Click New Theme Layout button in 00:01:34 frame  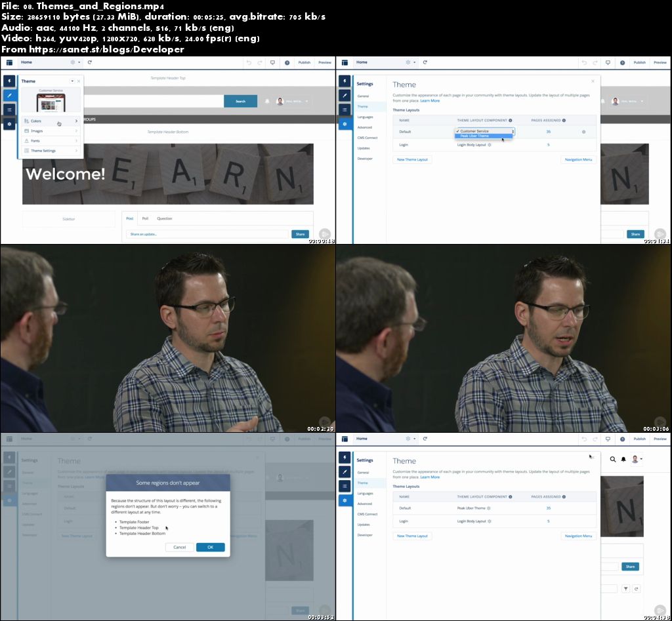[412, 159]
